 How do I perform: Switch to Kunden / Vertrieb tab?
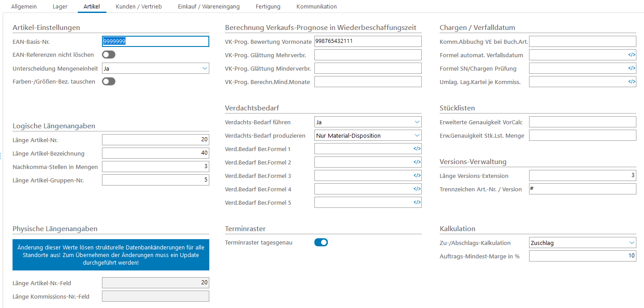[139, 7]
